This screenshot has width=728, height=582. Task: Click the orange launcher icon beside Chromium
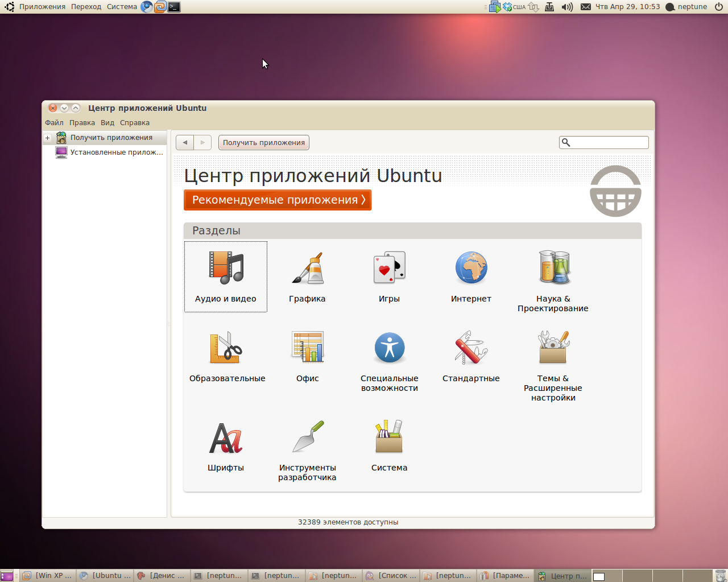160,7
